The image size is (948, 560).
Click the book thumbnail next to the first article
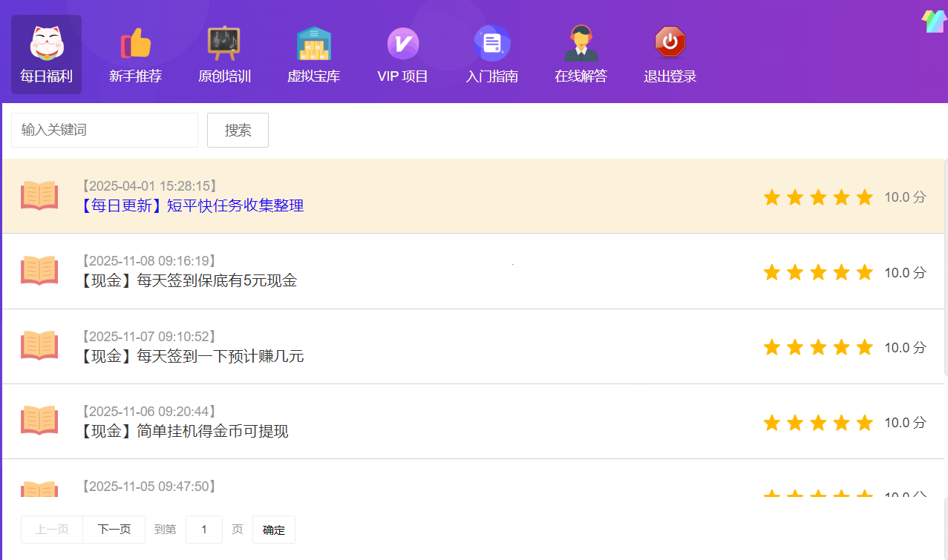coord(39,196)
